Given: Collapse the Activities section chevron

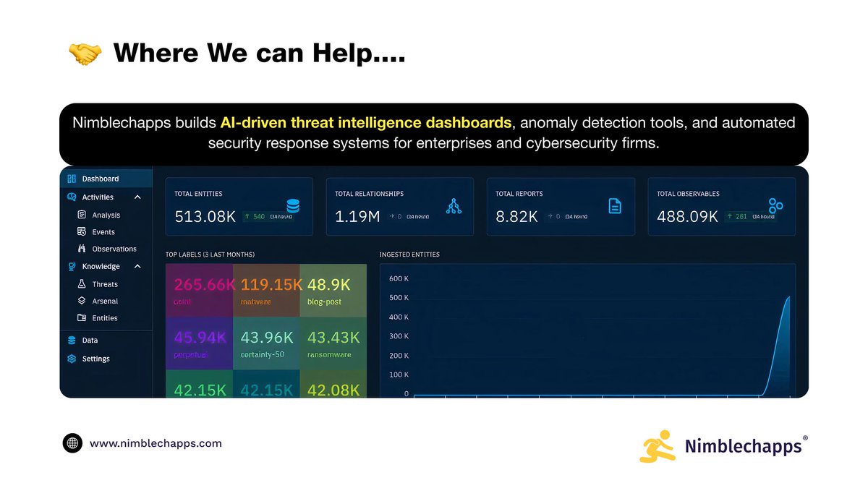Looking at the screenshot, I should click(137, 197).
